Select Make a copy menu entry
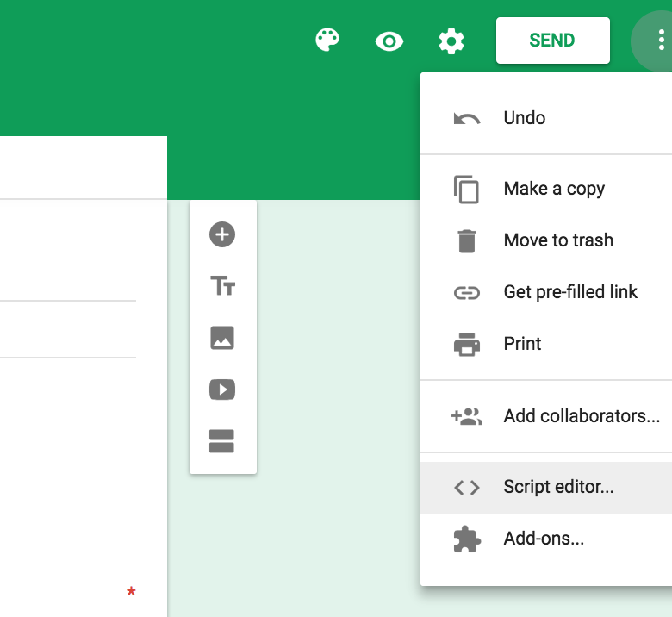672x617 pixels. pos(546,189)
